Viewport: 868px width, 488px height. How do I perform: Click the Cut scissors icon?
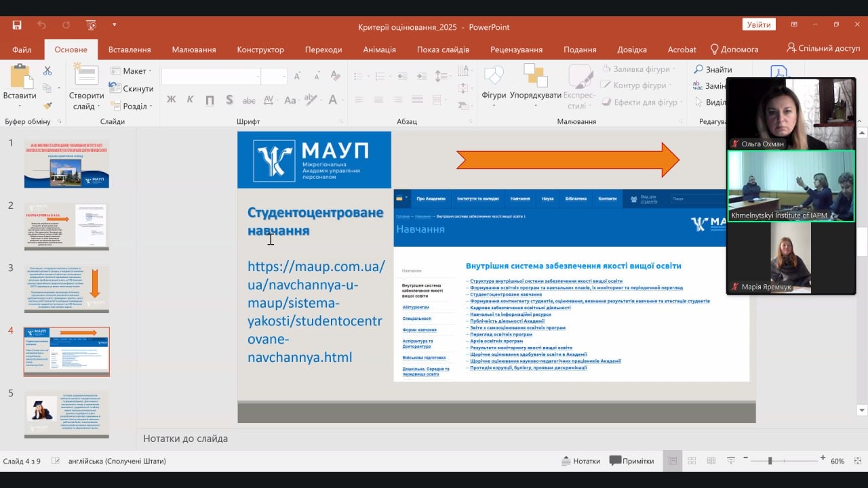coord(47,70)
